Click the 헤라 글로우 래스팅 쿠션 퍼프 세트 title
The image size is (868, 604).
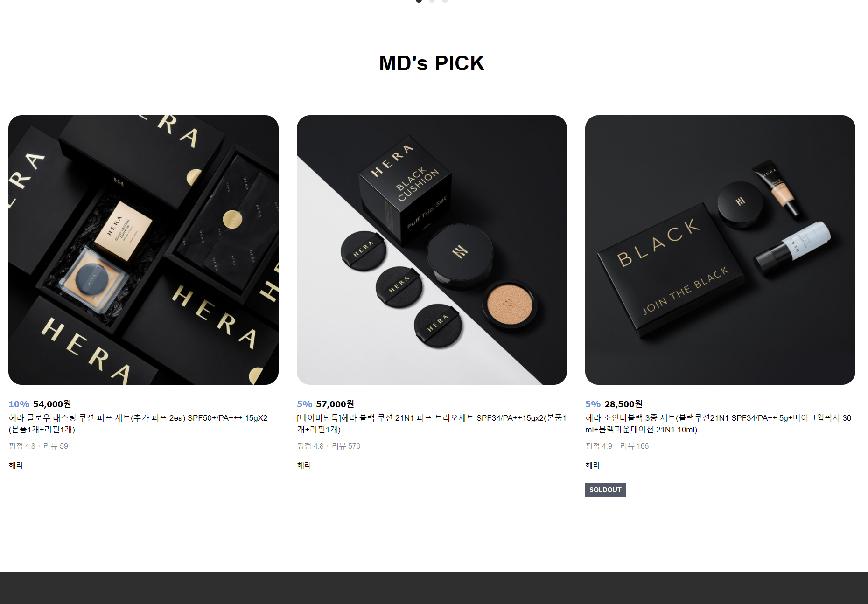[x=138, y=423]
